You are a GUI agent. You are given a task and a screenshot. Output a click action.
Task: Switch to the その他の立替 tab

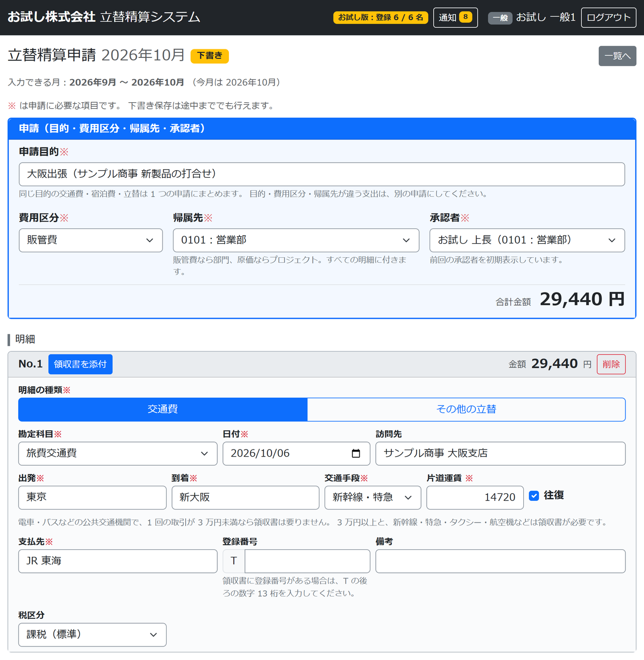point(466,409)
